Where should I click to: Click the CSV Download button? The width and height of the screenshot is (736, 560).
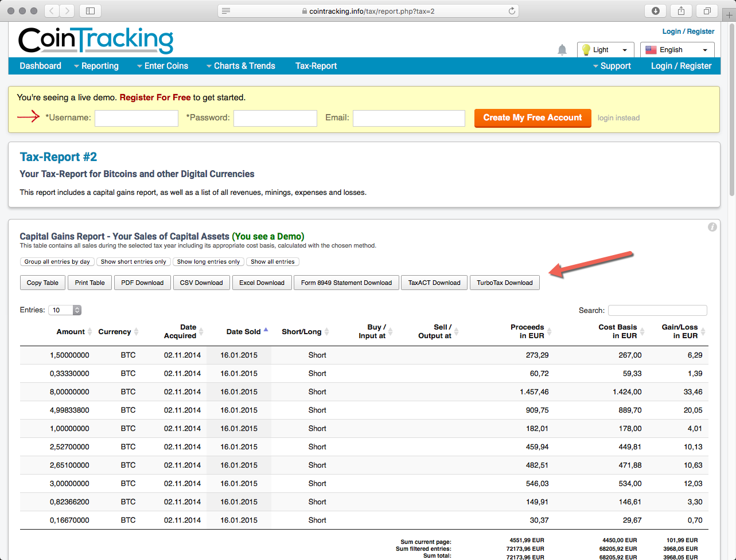(x=201, y=283)
